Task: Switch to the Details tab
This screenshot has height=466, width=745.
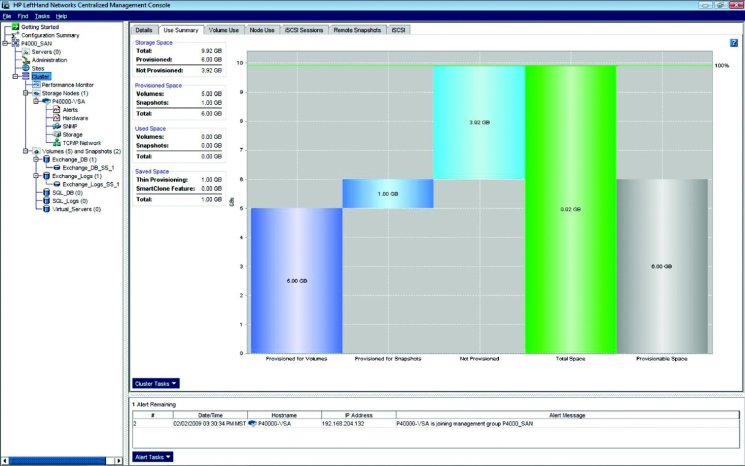Action: click(144, 30)
